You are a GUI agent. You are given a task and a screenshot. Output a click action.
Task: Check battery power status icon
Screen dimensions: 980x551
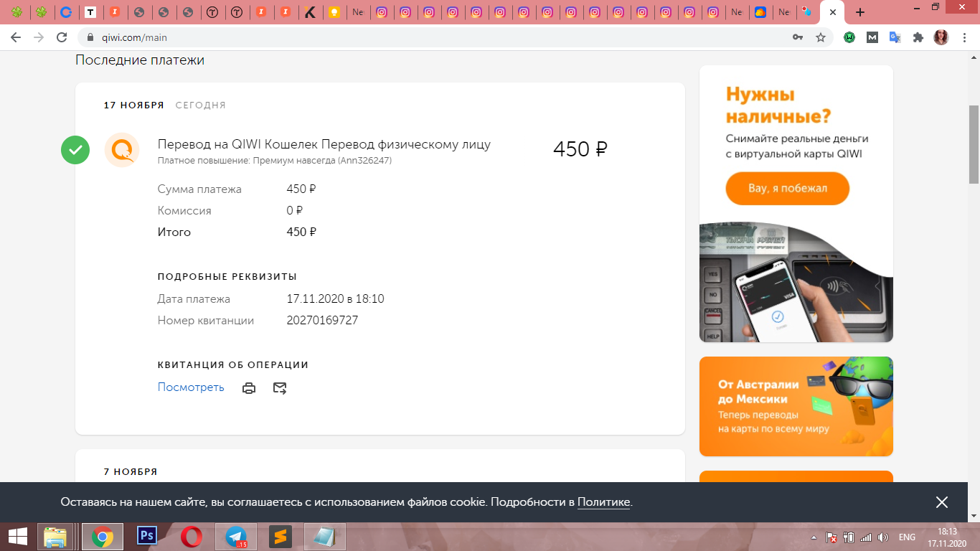click(849, 537)
